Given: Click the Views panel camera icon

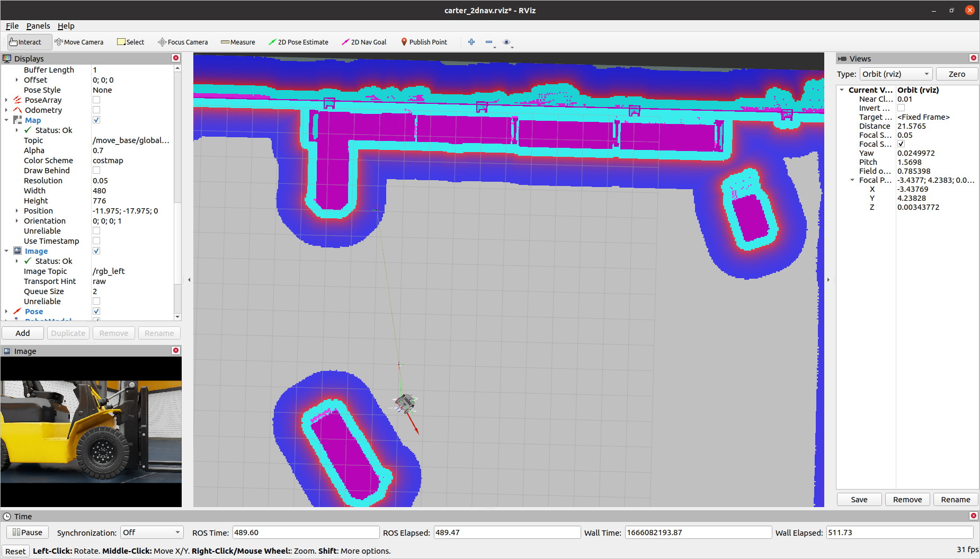Looking at the screenshot, I should click(x=842, y=59).
